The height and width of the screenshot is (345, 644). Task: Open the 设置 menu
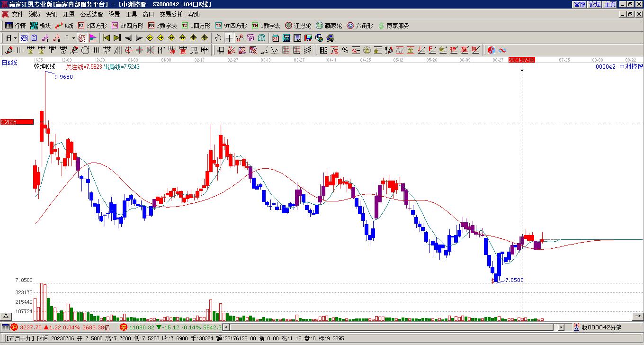(x=114, y=15)
